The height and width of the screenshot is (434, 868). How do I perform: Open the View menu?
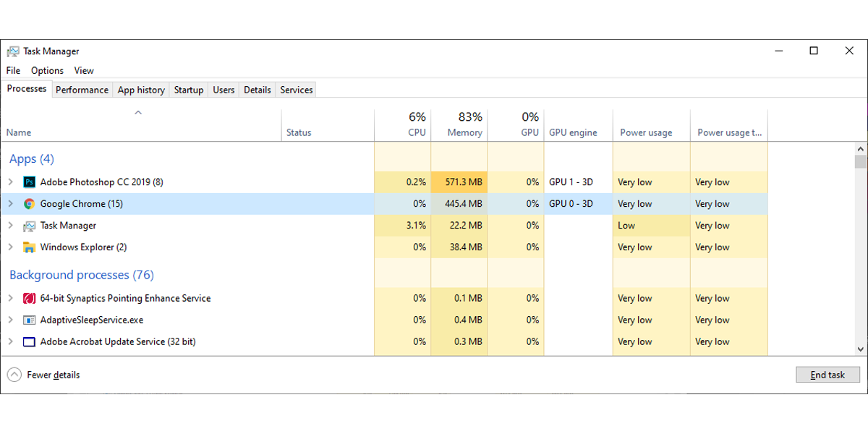click(84, 70)
